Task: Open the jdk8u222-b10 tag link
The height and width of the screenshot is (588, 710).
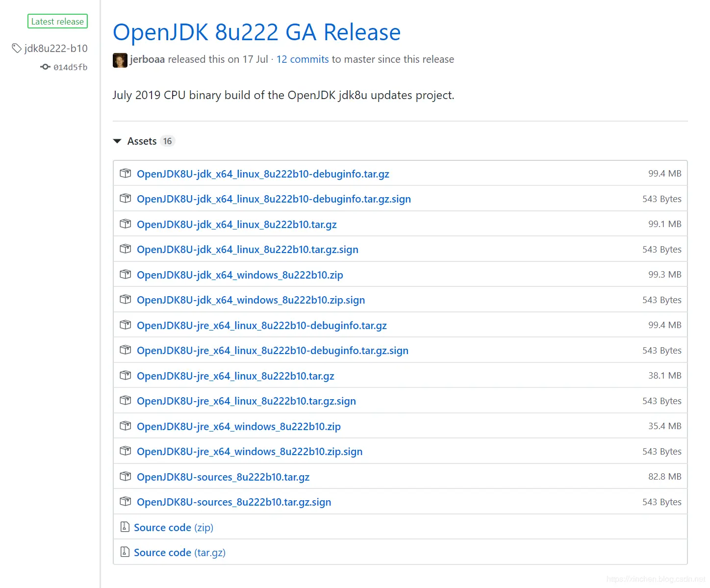Action: (56, 48)
